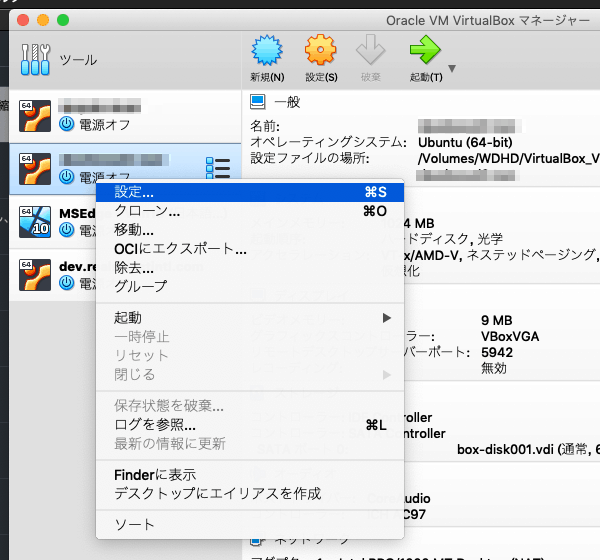Screen dimensions: 600x560
Task: Click the Ubuntu (64-bit) operating system value
Action: point(465,142)
